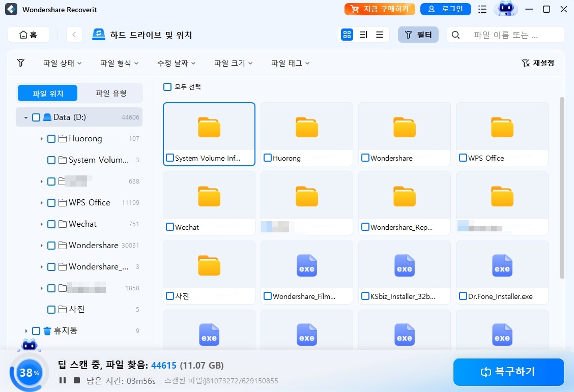Click the search magnifier icon
The image size is (574, 392).
tap(456, 35)
